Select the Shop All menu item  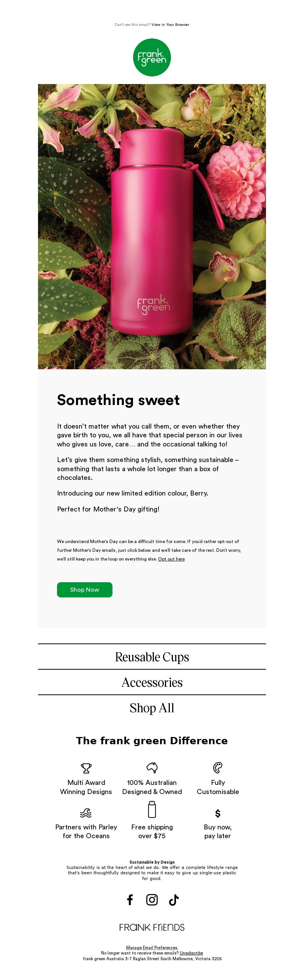pos(152,708)
